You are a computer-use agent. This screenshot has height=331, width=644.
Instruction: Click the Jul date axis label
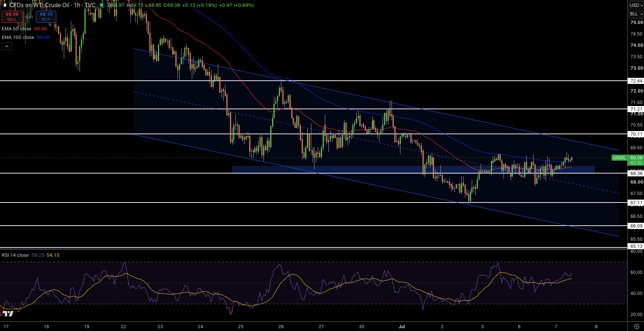click(402, 326)
